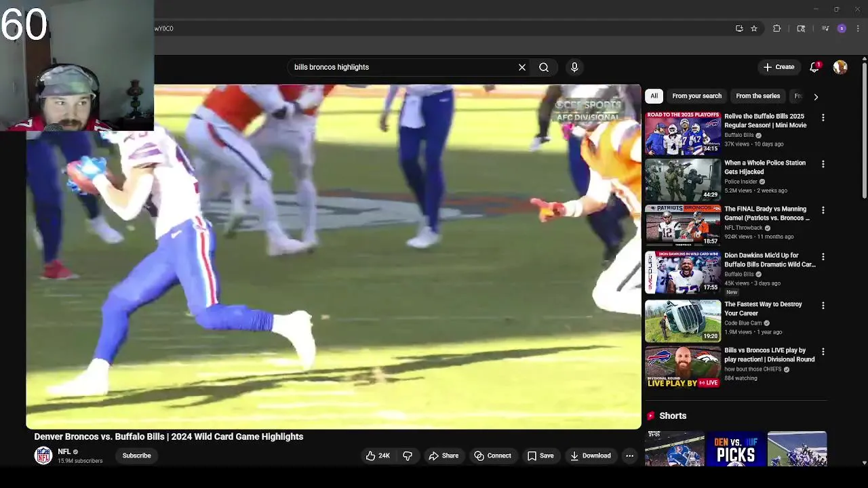Open options for The Fastest Way to Destroy
Image resolution: width=868 pixels, height=488 pixels.
click(x=823, y=305)
